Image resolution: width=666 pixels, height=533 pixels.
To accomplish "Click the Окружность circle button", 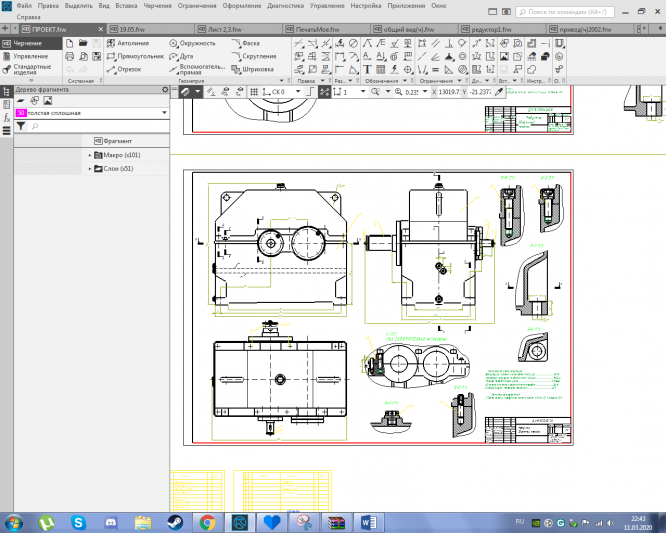I will 195,44.
